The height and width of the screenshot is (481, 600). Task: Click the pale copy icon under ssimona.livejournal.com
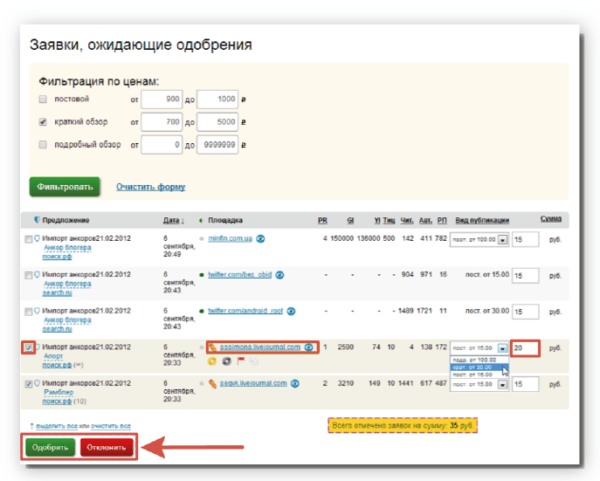(x=254, y=360)
